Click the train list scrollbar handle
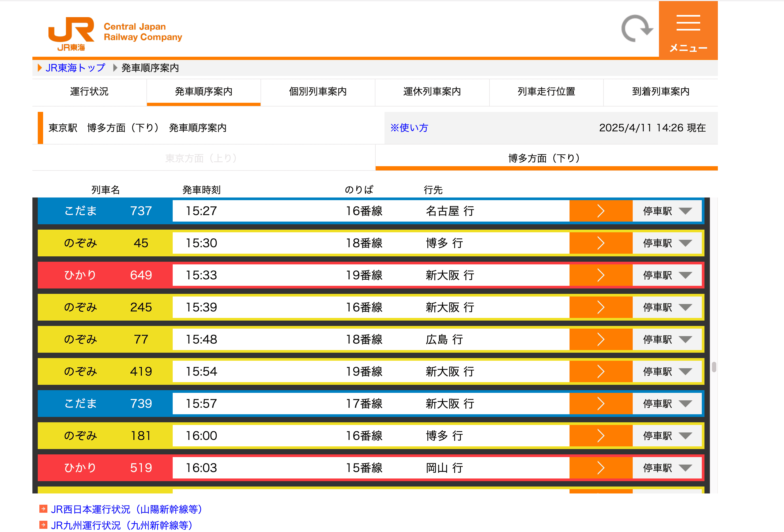The width and height of the screenshot is (784, 532). pyautogui.click(x=714, y=367)
